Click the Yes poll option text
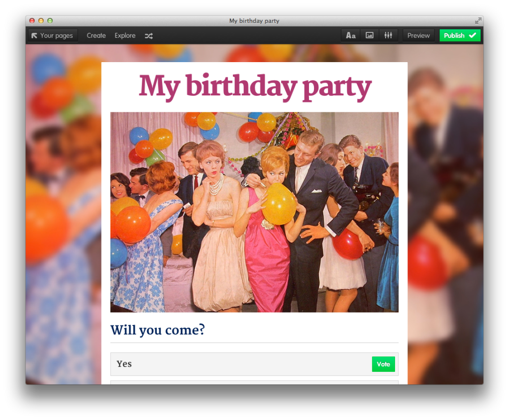This screenshot has height=420, width=509. coord(124,364)
